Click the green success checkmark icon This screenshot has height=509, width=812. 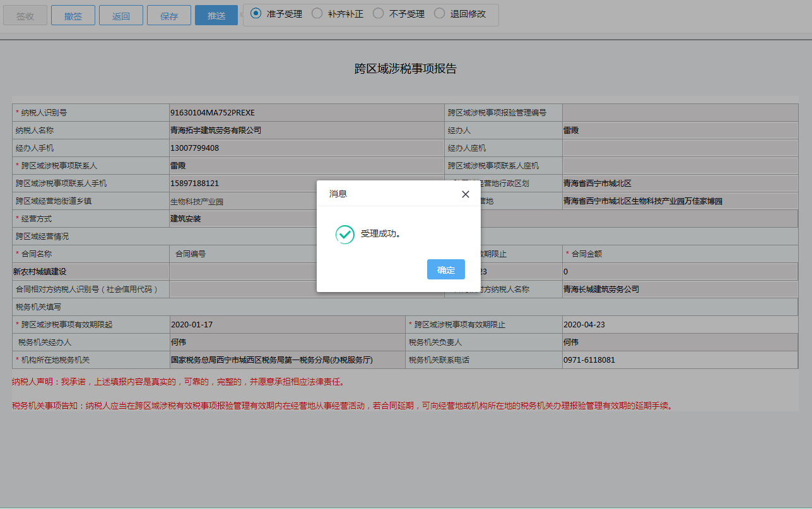pyautogui.click(x=344, y=235)
